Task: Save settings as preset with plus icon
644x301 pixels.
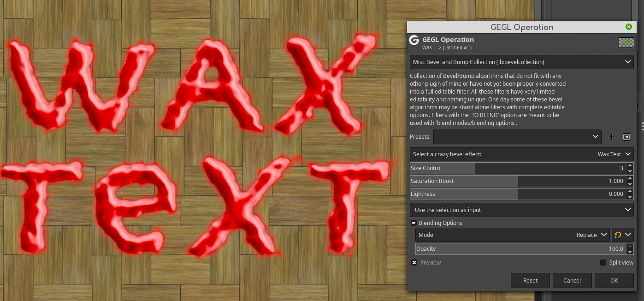Action: tap(612, 137)
